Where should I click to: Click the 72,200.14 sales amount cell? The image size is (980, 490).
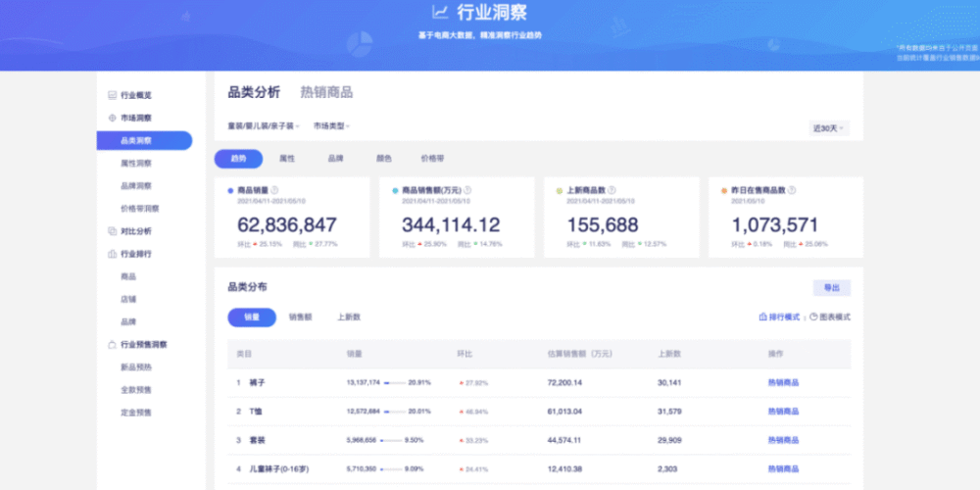pos(564,383)
